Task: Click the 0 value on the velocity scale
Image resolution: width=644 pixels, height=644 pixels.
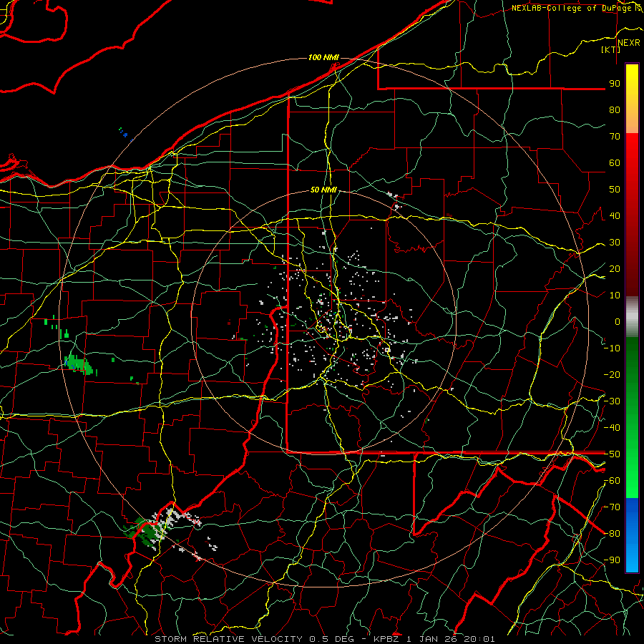Action: click(x=618, y=321)
